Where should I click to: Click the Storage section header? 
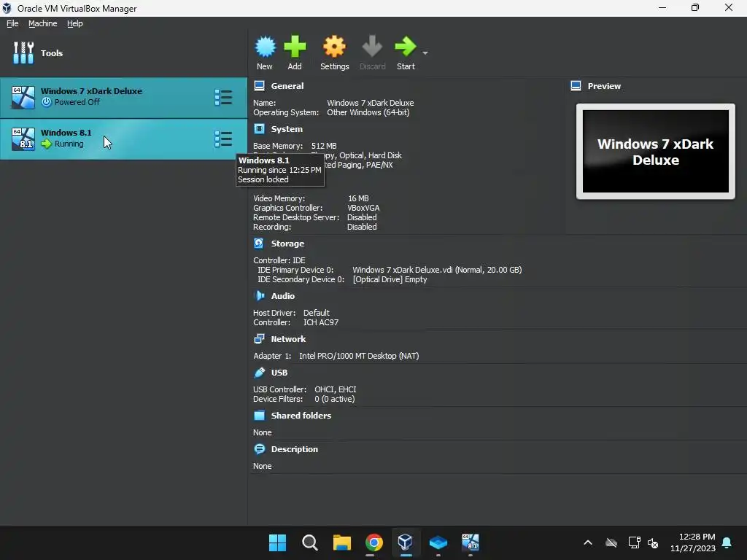coord(287,244)
